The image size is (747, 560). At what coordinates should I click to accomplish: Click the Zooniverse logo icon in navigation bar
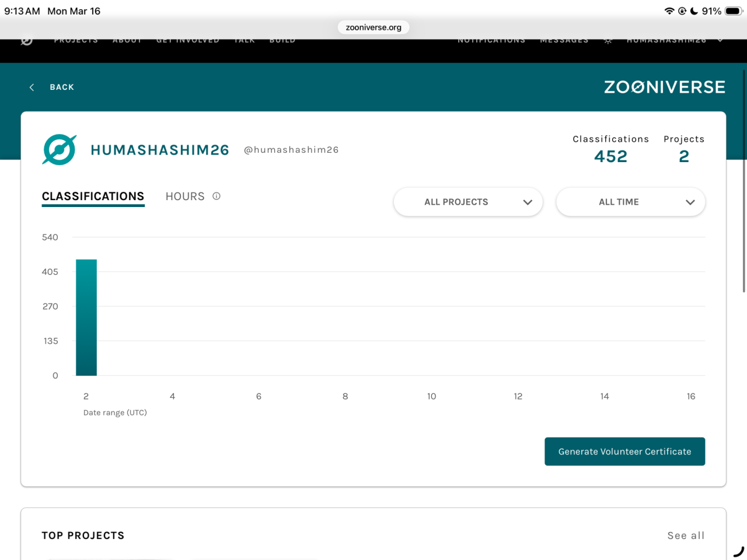click(27, 41)
